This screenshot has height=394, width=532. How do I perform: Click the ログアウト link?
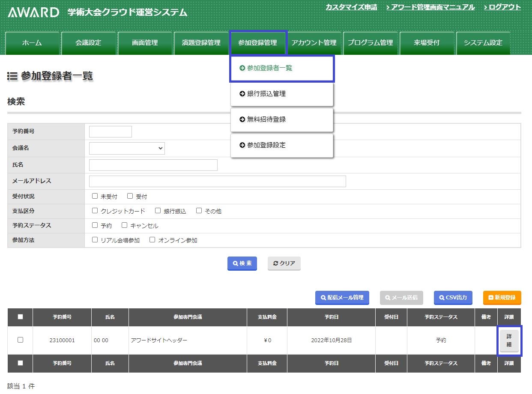pyautogui.click(x=502, y=7)
